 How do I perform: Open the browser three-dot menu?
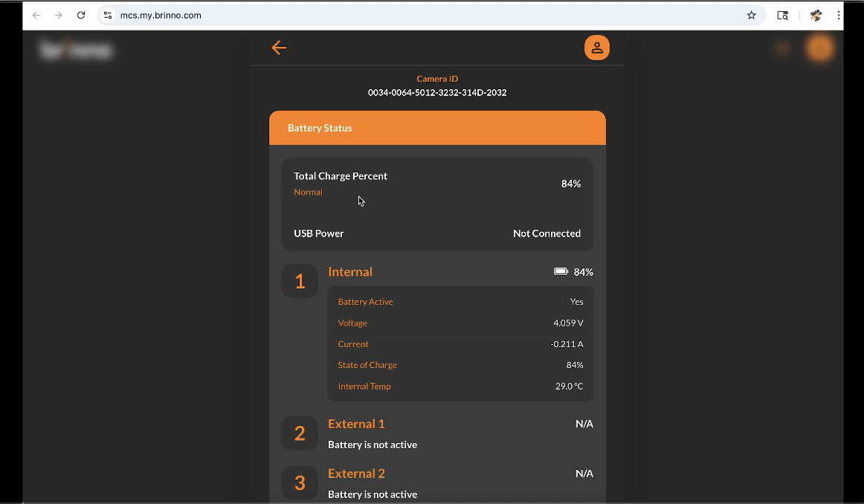point(839,15)
